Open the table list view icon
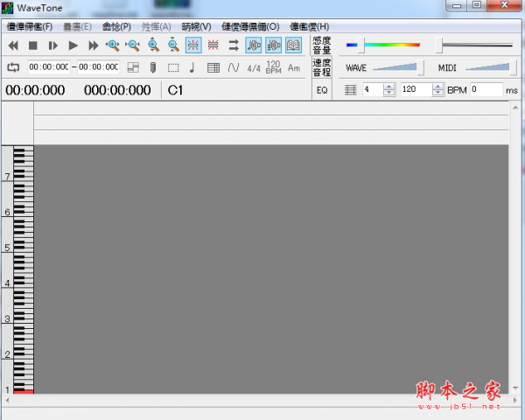 pyautogui.click(x=213, y=68)
